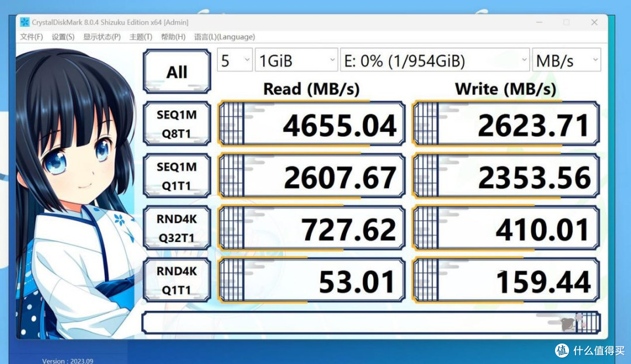Screen dimensions: 631x364
Task: Open the 帮助(H) menu
Action: pos(173,37)
